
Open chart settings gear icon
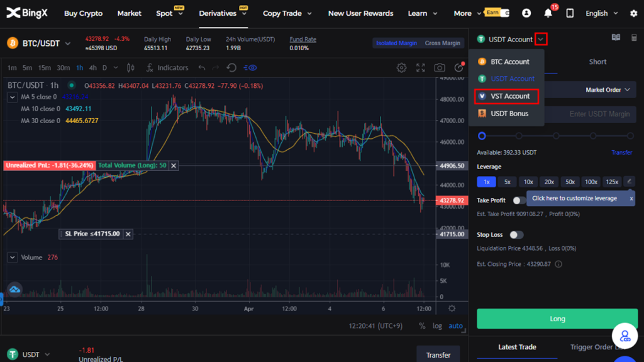pyautogui.click(x=401, y=68)
